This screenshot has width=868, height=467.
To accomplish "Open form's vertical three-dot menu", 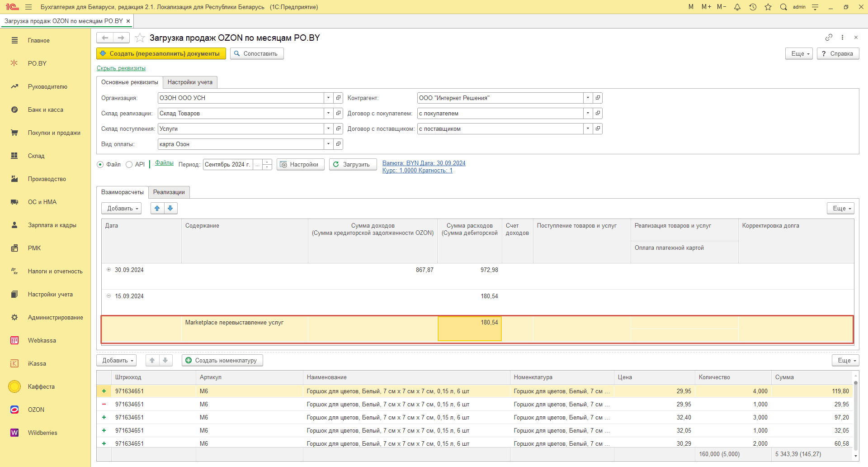I will tap(842, 37).
